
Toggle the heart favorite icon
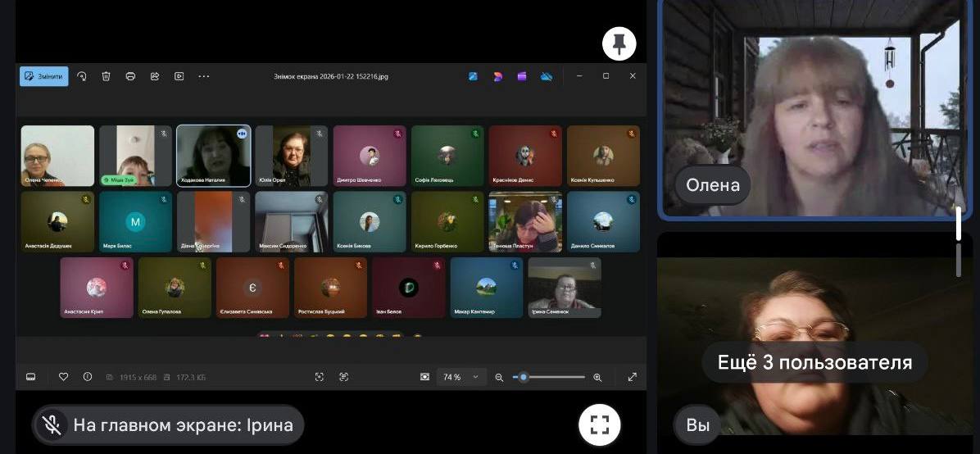click(x=63, y=377)
